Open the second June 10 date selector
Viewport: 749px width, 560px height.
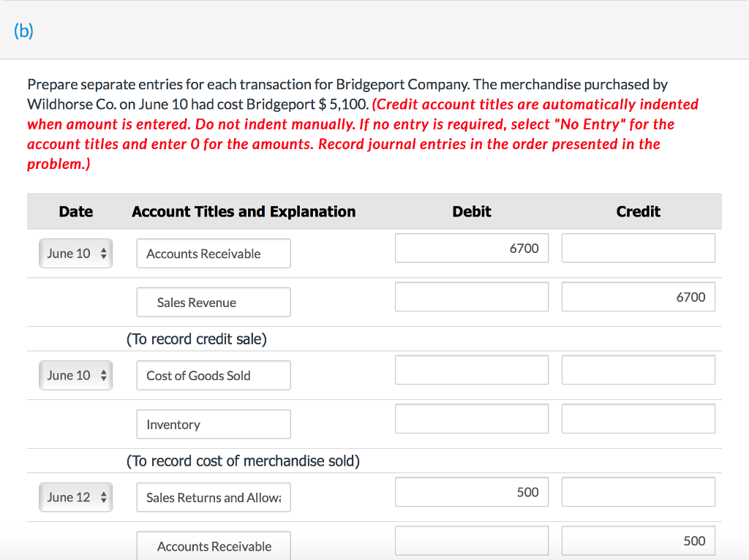tap(75, 375)
